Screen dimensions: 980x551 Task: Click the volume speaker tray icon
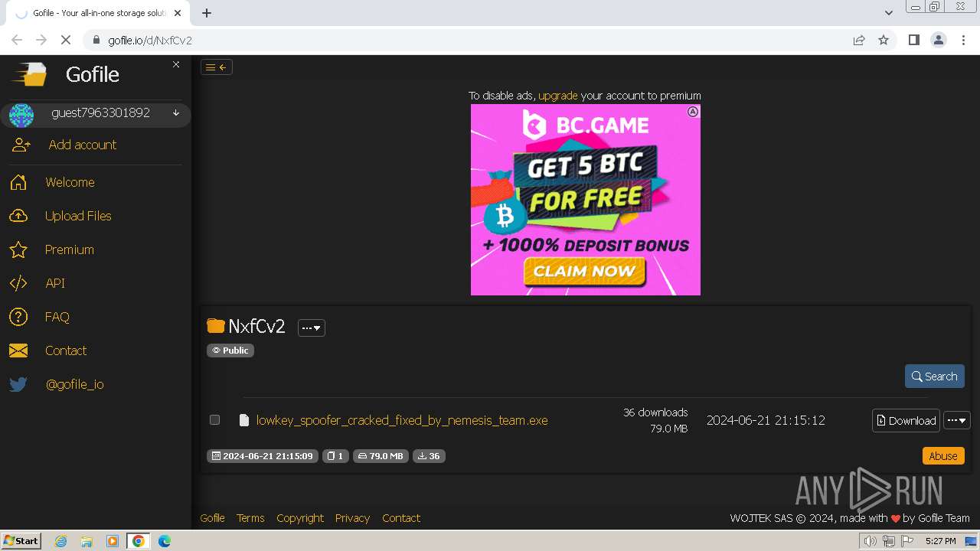coord(870,541)
